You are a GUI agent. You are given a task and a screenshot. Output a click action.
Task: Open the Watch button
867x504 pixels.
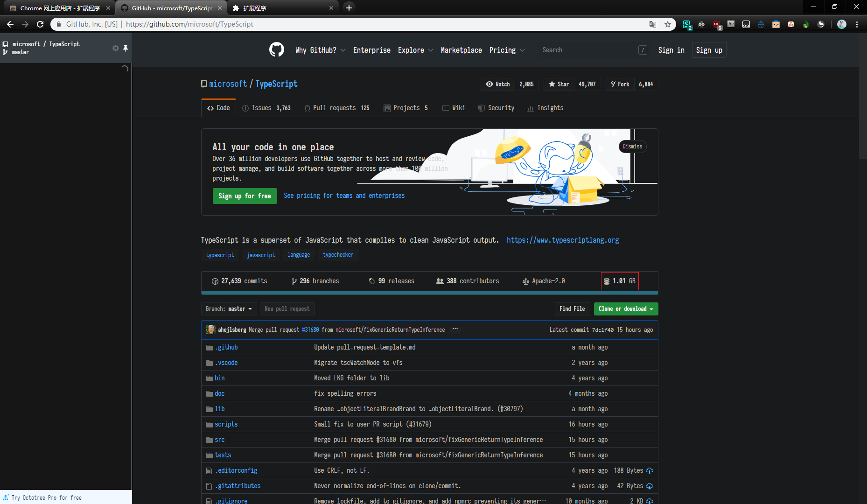point(498,84)
